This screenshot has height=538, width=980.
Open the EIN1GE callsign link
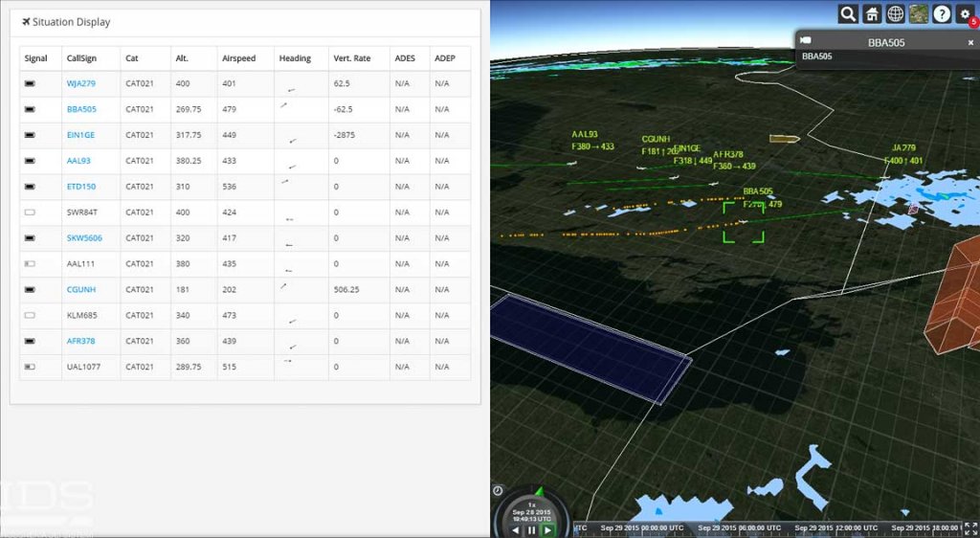(80, 135)
